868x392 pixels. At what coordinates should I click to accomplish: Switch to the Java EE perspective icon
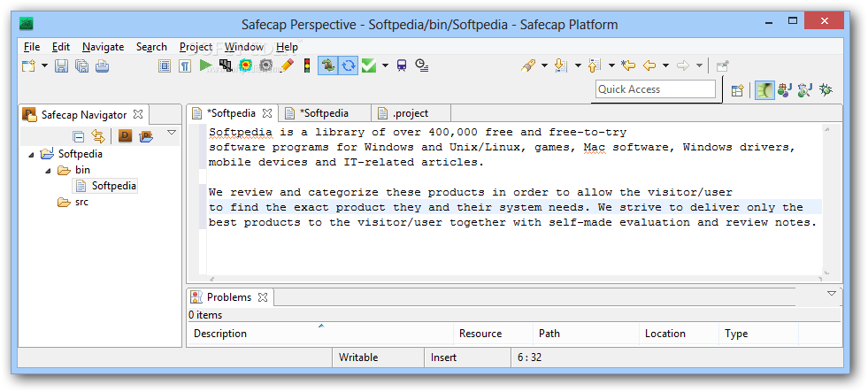pos(785,90)
